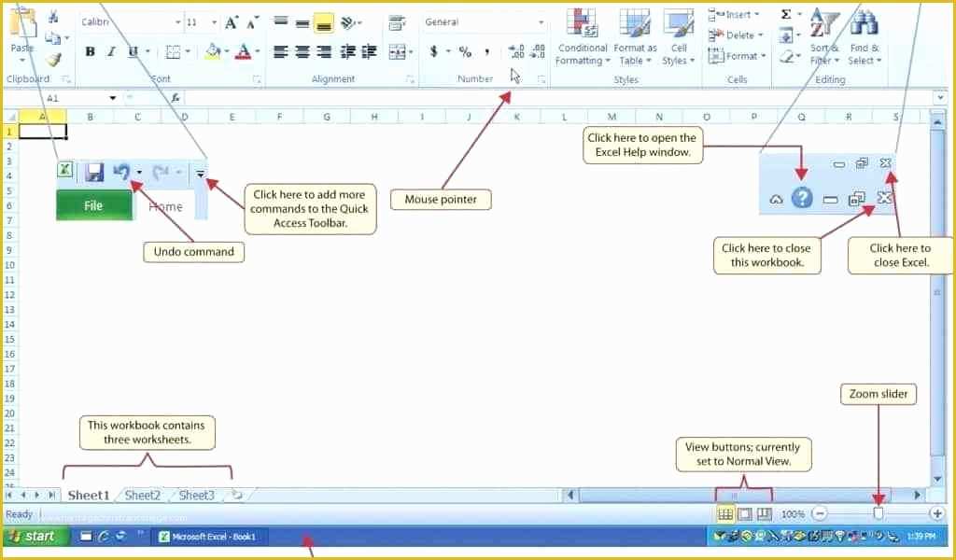Toggle Top Align

[280, 21]
